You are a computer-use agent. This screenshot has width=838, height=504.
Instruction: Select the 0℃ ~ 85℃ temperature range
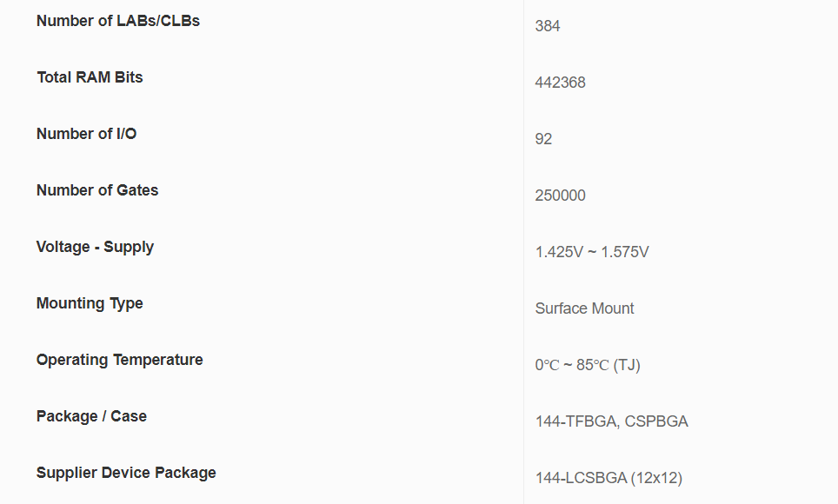[x=571, y=365]
